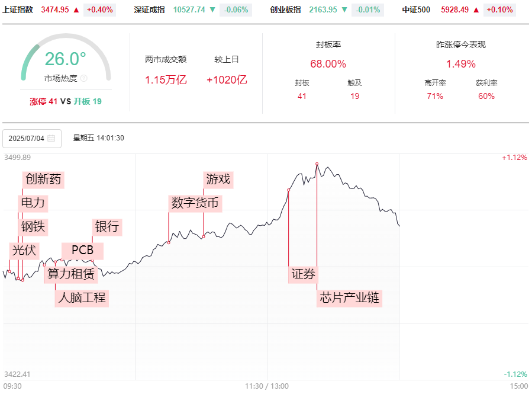Click the green down arrow beside 创业板指
The width and height of the screenshot is (532, 394).
coord(344,10)
